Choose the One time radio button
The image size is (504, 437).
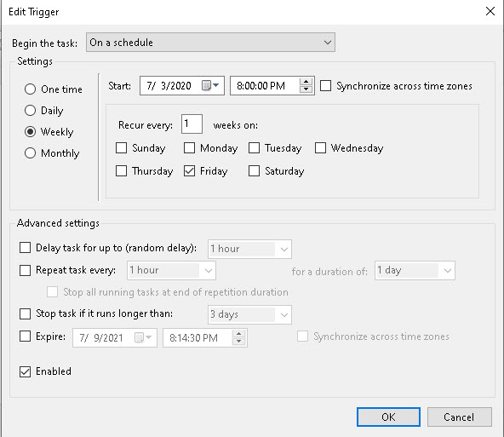(x=30, y=89)
